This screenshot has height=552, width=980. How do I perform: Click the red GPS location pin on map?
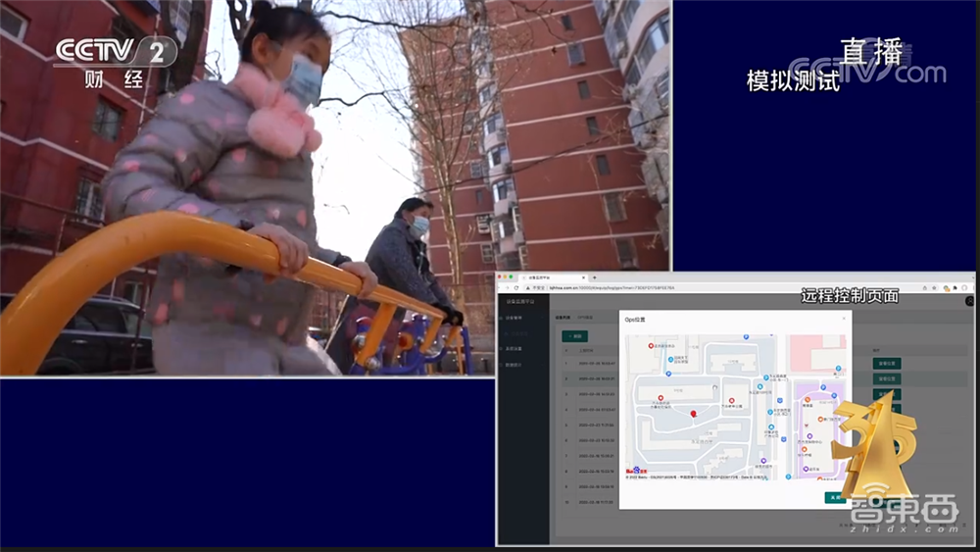coord(694,414)
